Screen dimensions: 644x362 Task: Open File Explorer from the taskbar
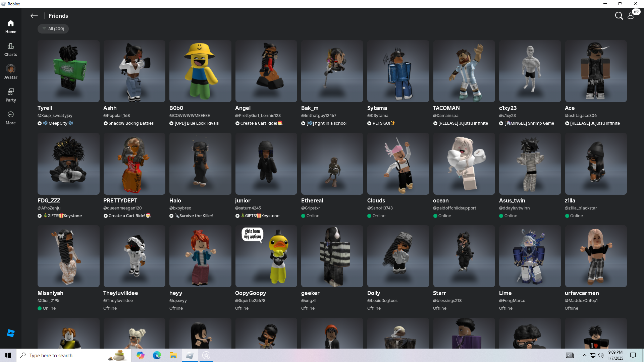coord(173,355)
